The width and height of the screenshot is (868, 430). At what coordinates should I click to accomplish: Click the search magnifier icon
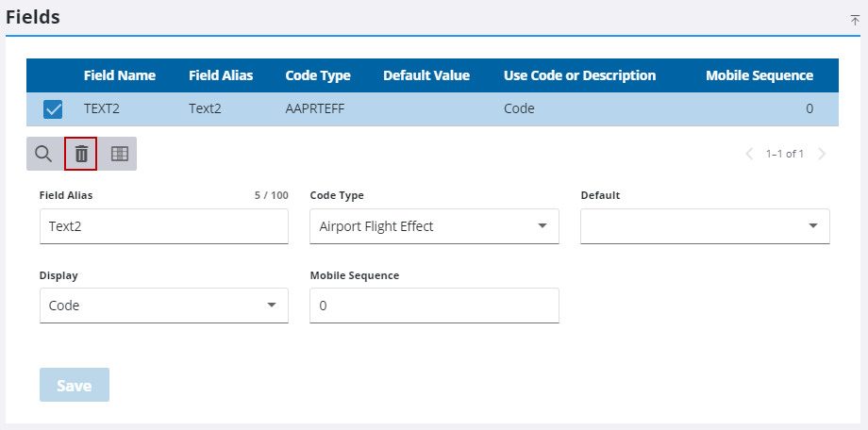[43, 154]
